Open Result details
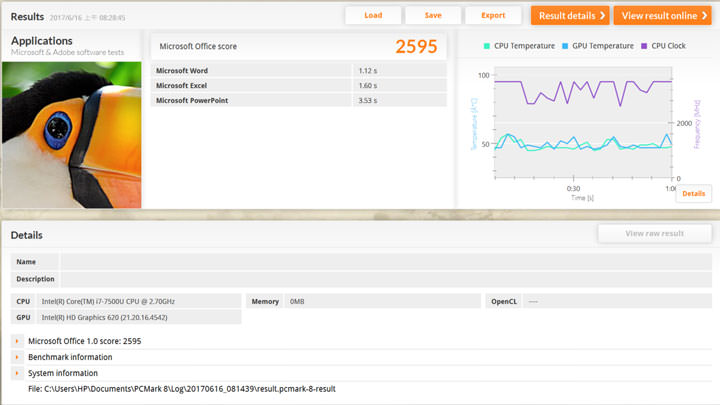Viewport: 720px width, 405px height. 569,15
